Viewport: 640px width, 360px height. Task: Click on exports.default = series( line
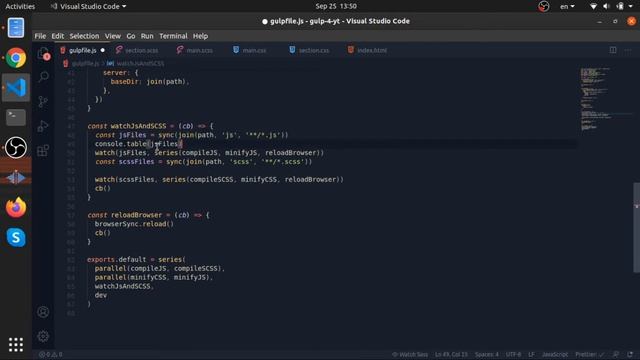click(136, 260)
